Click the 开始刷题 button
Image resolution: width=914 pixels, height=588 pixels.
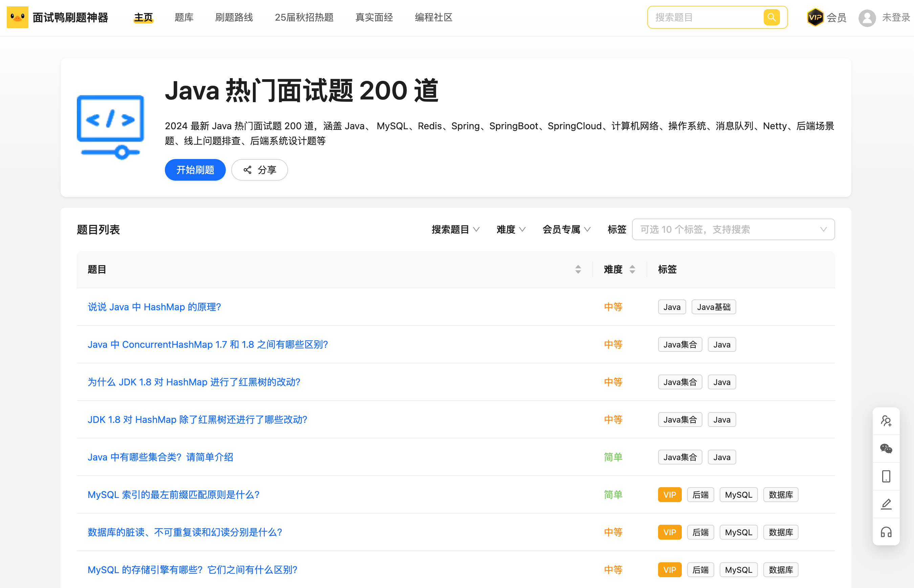pyautogui.click(x=195, y=170)
